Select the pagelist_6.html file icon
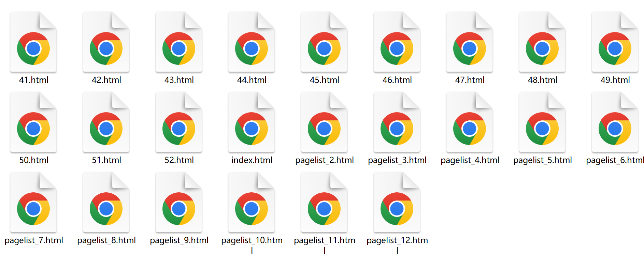The image size is (644, 267). tap(615, 122)
